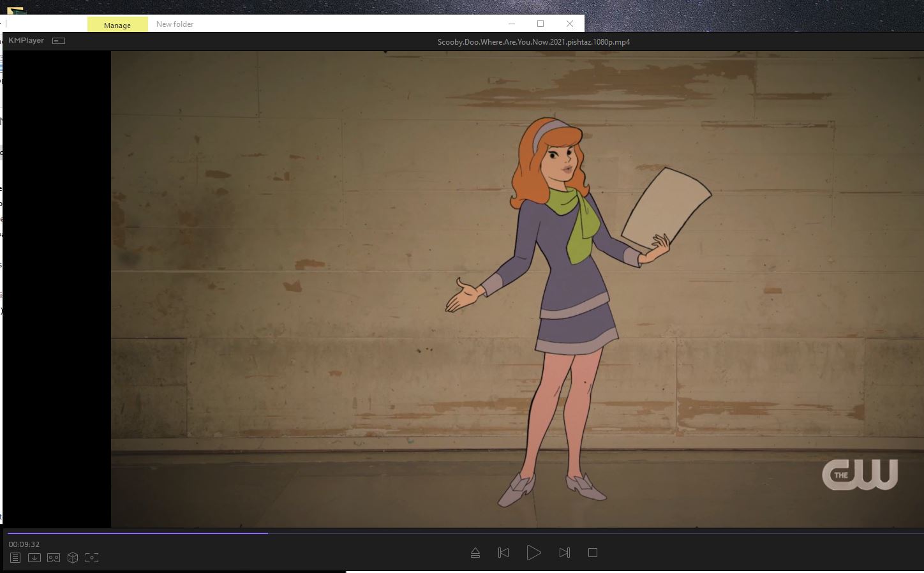This screenshot has width=924, height=573.
Task: Close the New folder Explorer window
Action: tap(570, 24)
